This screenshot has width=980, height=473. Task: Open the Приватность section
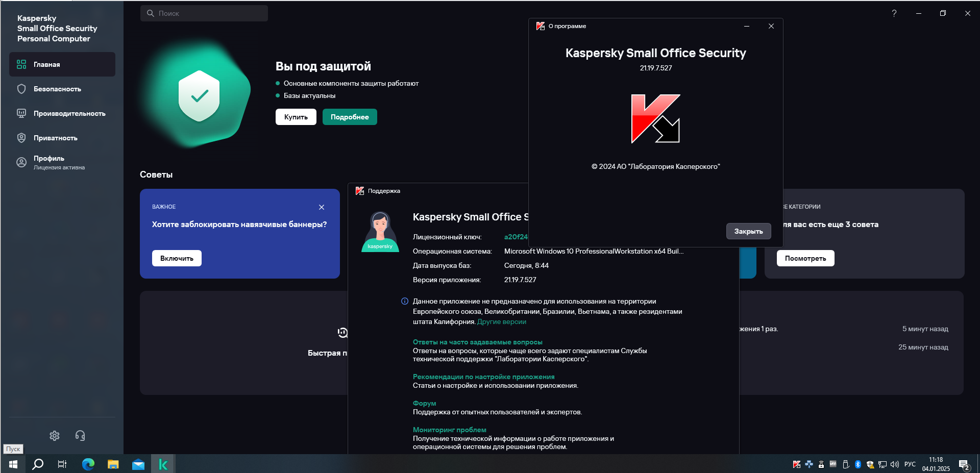pyautogui.click(x=62, y=138)
